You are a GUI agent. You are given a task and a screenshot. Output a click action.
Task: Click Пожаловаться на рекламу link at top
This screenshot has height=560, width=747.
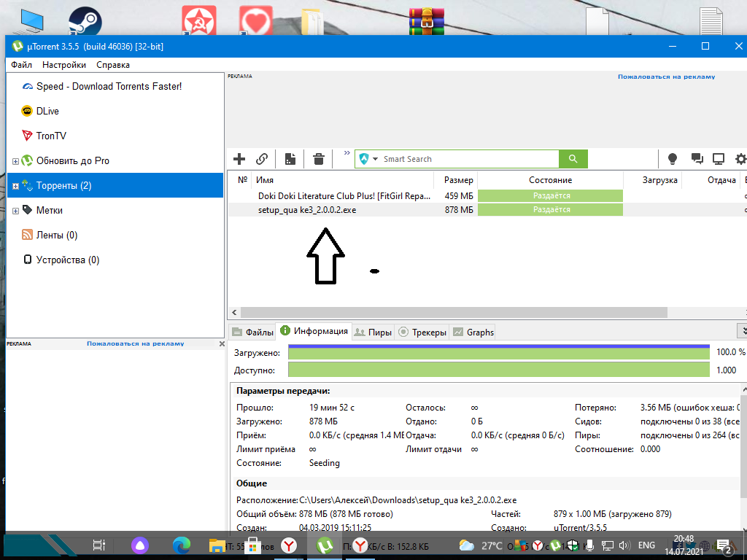(666, 77)
